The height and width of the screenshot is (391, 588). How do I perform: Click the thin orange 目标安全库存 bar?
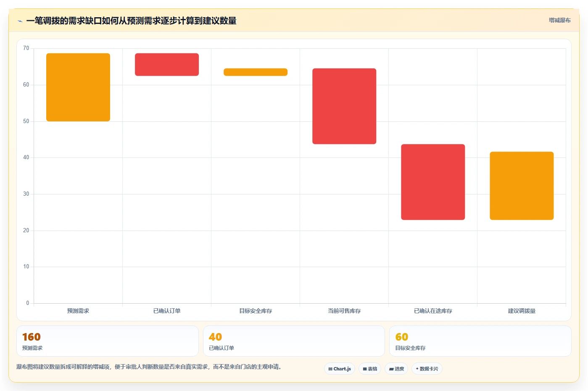256,72
